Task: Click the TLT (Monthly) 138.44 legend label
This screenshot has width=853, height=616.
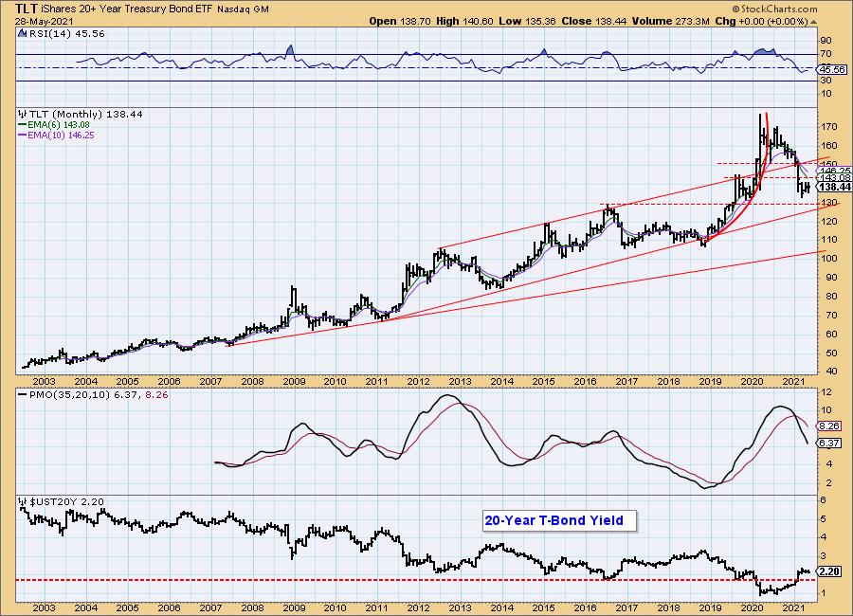Action: (x=85, y=115)
